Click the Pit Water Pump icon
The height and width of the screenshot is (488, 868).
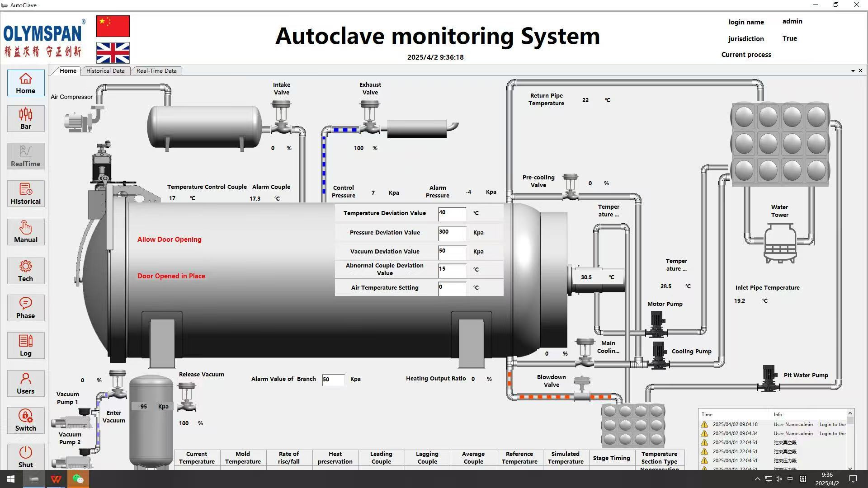769,379
